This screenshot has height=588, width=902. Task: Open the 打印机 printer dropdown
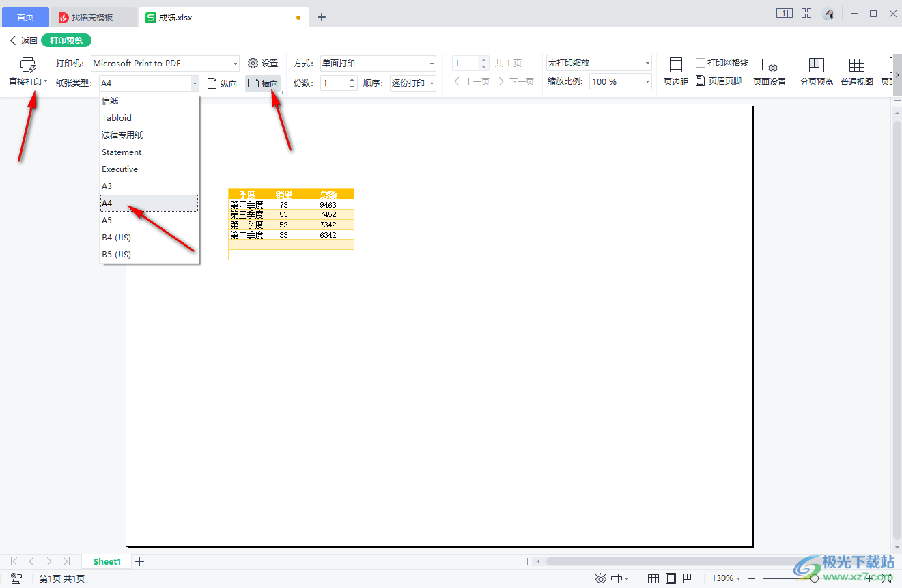point(166,64)
